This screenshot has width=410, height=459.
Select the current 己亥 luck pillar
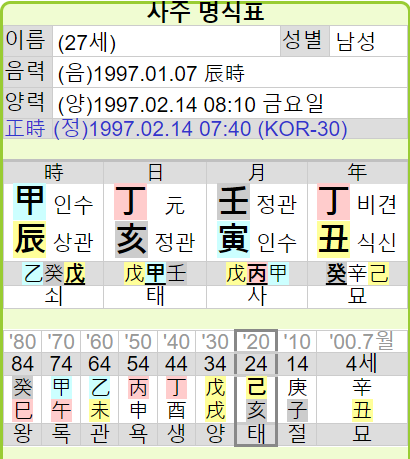(x=256, y=399)
